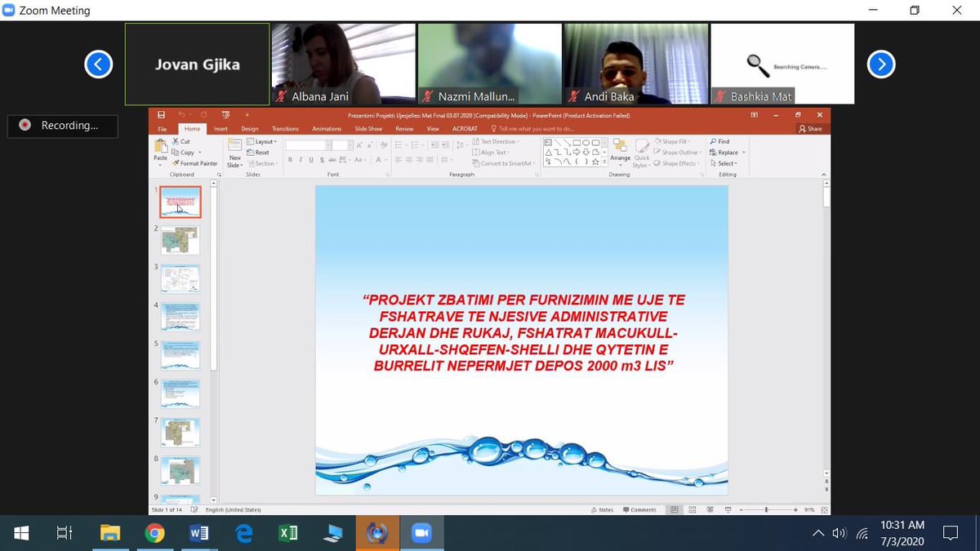
Task: Start Slide Show from status bar icon
Action: (x=728, y=510)
